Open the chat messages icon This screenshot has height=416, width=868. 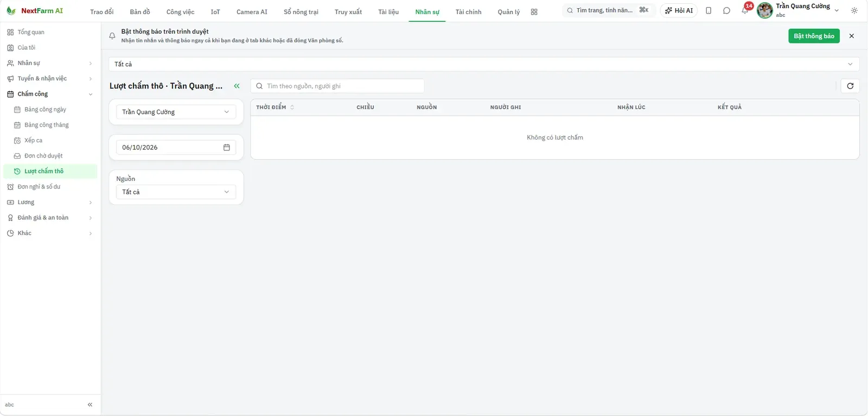pos(726,10)
